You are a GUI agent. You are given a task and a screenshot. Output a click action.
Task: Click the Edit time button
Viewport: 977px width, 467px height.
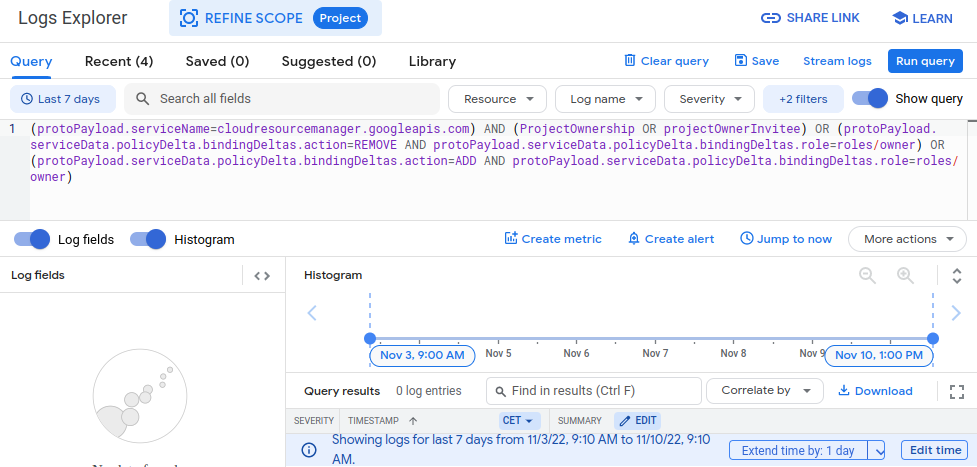[x=935, y=450]
